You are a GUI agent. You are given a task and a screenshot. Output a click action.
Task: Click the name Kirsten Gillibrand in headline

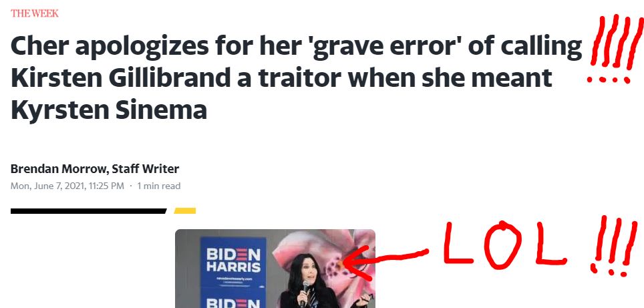click(x=120, y=78)
